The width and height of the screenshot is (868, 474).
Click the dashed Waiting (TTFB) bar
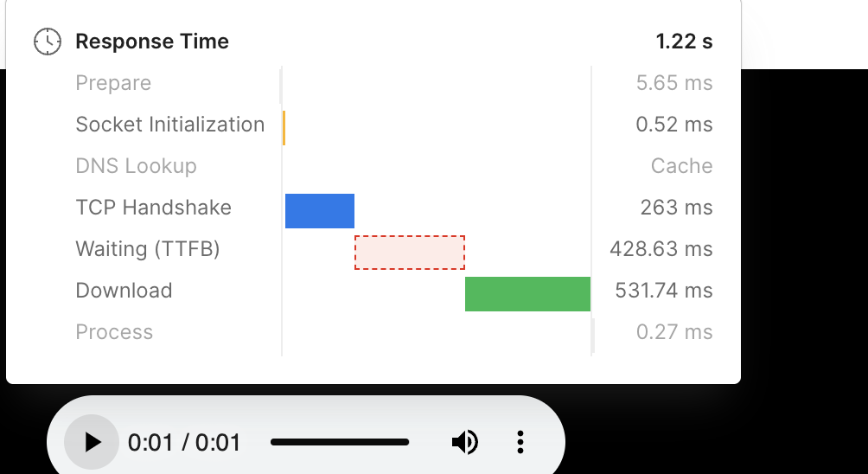(x=410, y=253)
